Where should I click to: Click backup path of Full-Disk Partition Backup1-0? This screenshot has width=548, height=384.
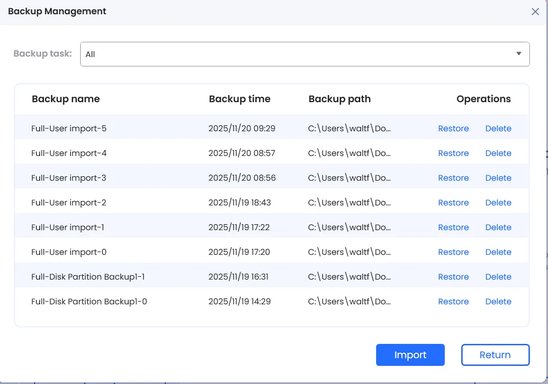349,302
